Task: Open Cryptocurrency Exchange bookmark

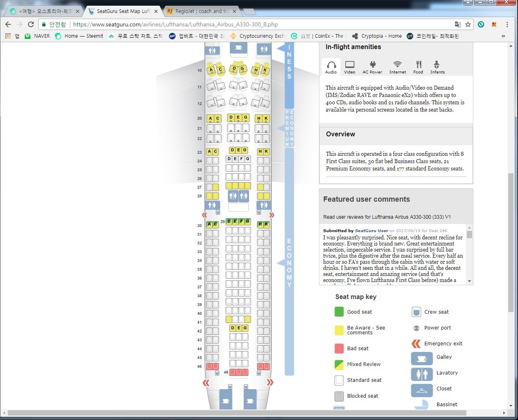Action: (258, 36)
